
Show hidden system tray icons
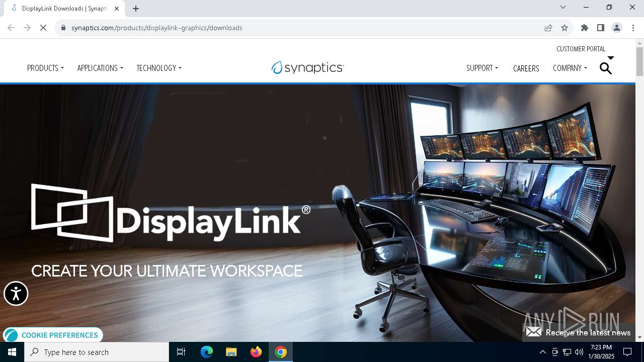coord(542,352)
